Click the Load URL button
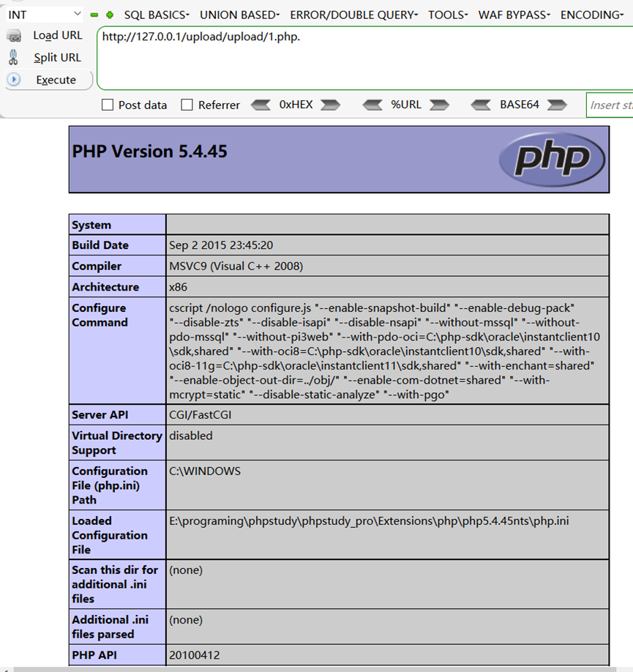The height and width of the screenshot is (672, 633). (x=57, y=36)
